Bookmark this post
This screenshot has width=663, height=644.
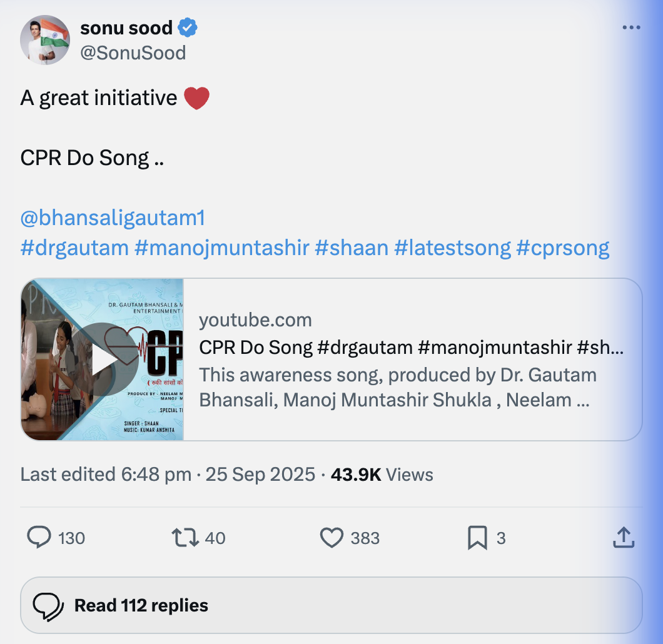click(x=477, y=538)
